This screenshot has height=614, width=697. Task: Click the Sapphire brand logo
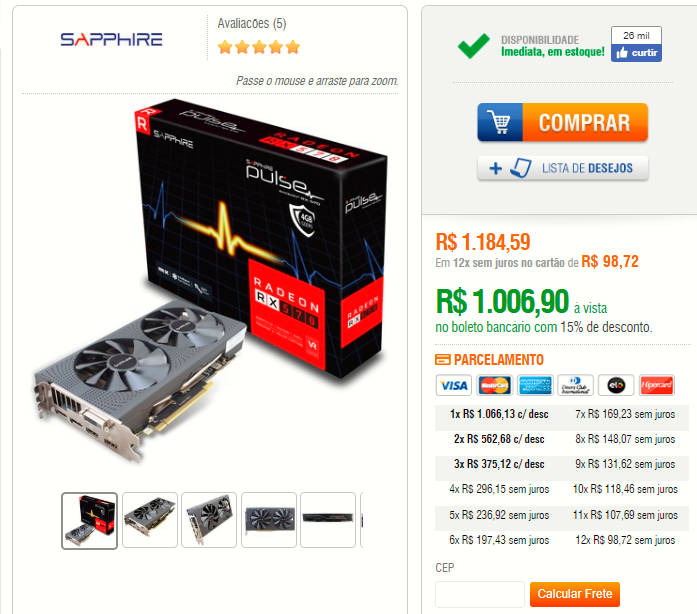tap(111, 40)
